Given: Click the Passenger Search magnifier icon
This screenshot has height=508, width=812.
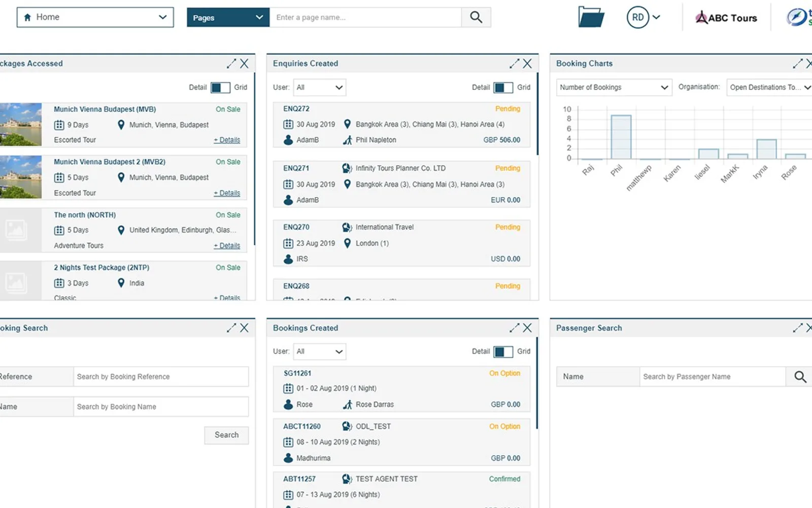Looking at the screenshot, I should (x=800, y=376).
